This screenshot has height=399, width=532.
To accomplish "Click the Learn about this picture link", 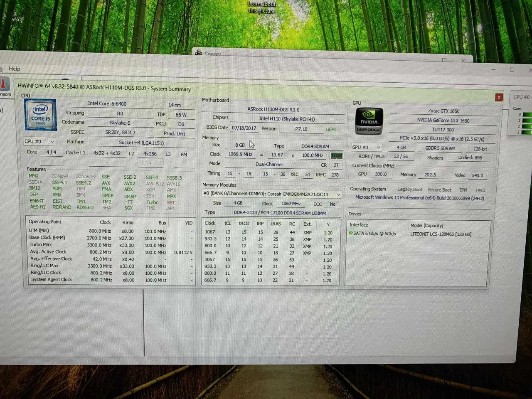I will click(261, 7).
